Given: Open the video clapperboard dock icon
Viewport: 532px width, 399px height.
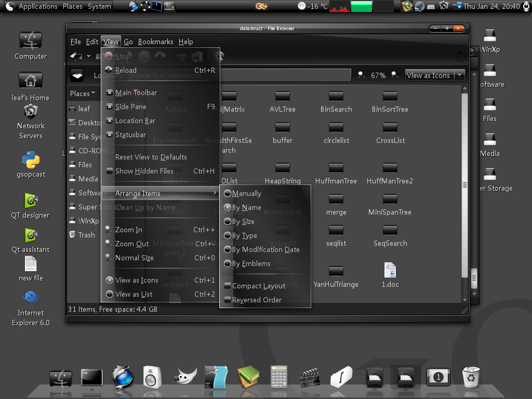Looking at the screenshot, I should (x=310, y=377).
